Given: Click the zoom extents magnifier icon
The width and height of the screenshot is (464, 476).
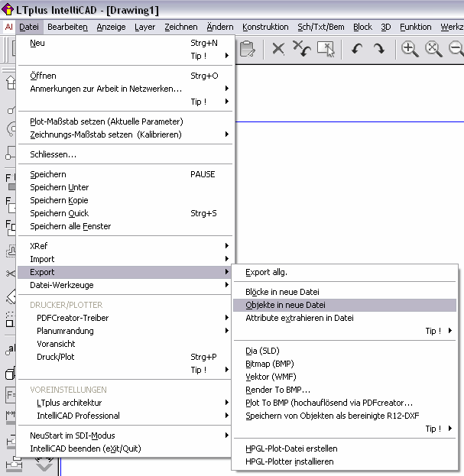Looking at the screenshot, I should tap(433, 49).
